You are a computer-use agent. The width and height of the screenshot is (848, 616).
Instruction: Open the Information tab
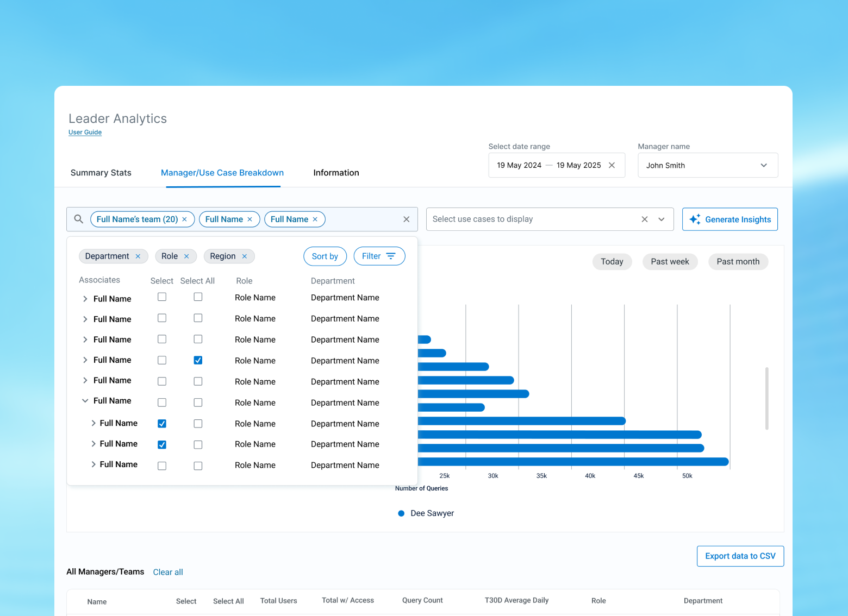336,173
